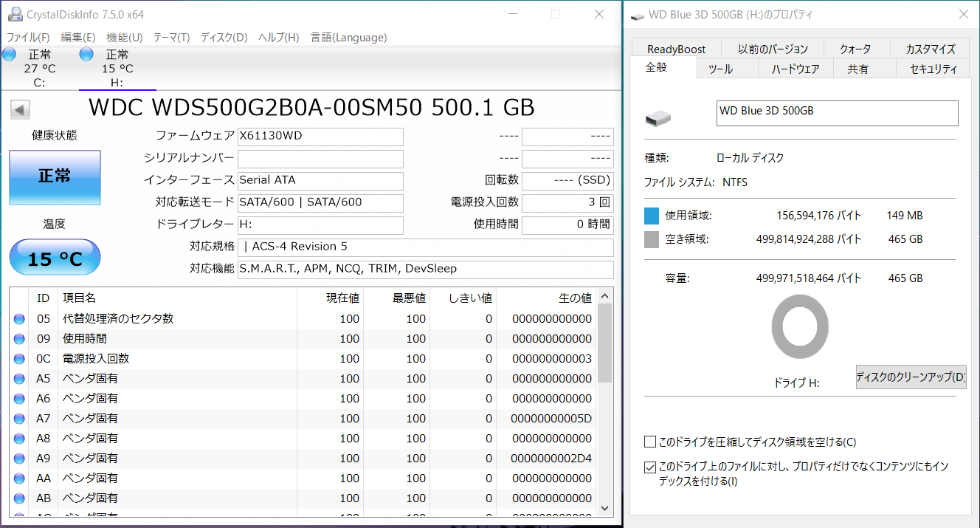The width and height of the screenshot is (980, 528).
Task: Click the ファームウェア field X61130WD
Action: coord(320,137)
